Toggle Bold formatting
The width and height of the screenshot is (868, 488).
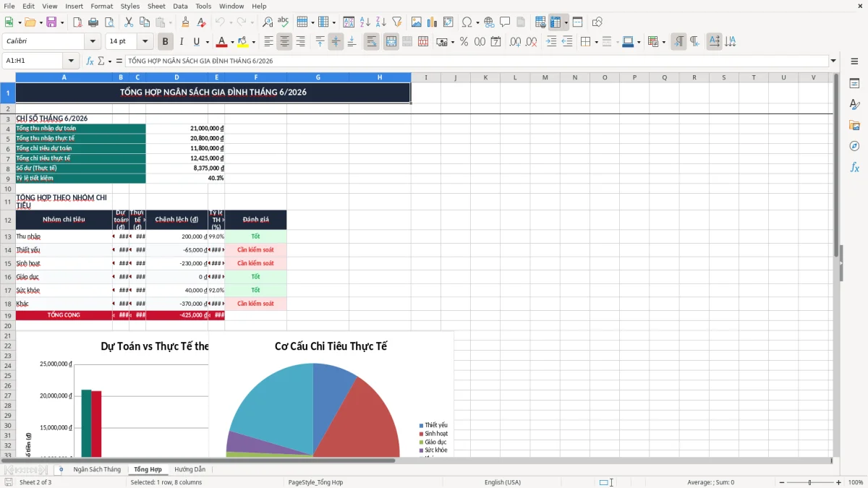[165, 42]
